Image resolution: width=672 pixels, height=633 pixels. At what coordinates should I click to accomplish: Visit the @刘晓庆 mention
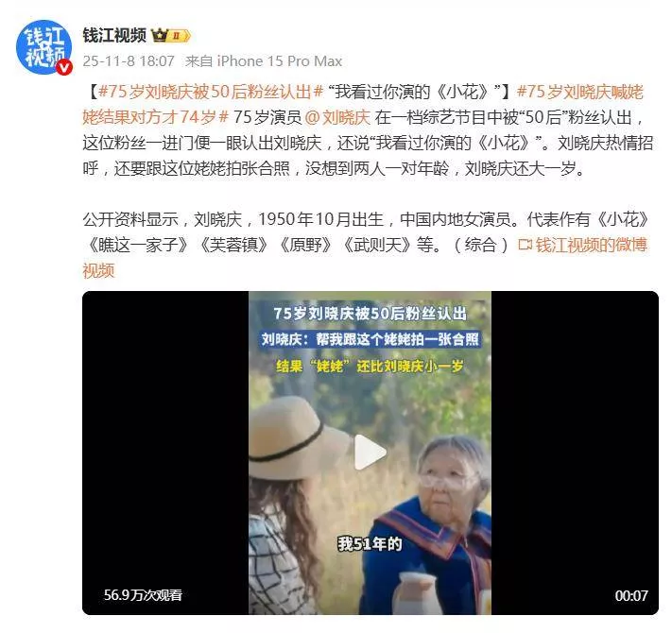[x=337, y=117]
